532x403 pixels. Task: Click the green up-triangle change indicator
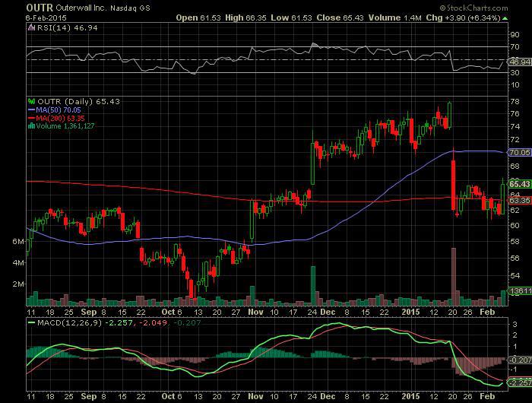pyautogui.click(x=505, y=18)
